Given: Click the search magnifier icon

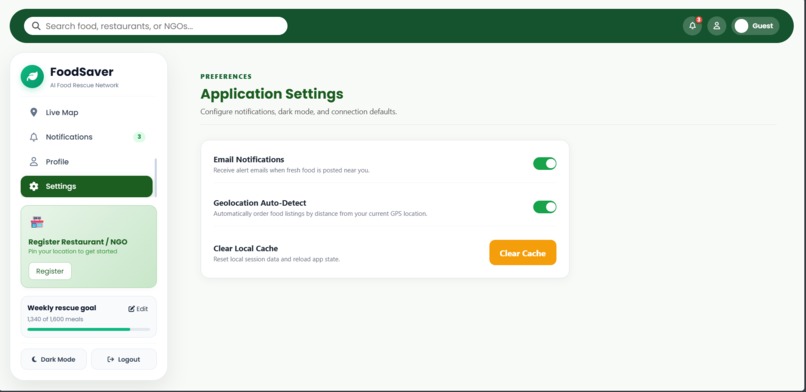Looking at the screenshot, I should 35,26.
